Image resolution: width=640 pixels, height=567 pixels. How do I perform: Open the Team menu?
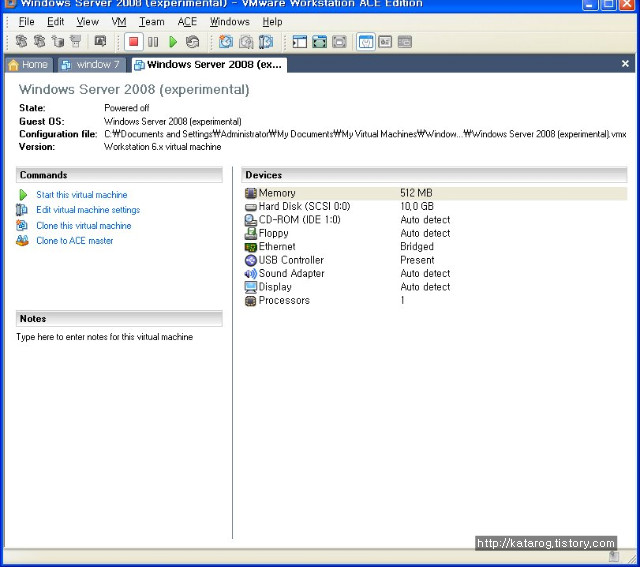pos(152,22)
